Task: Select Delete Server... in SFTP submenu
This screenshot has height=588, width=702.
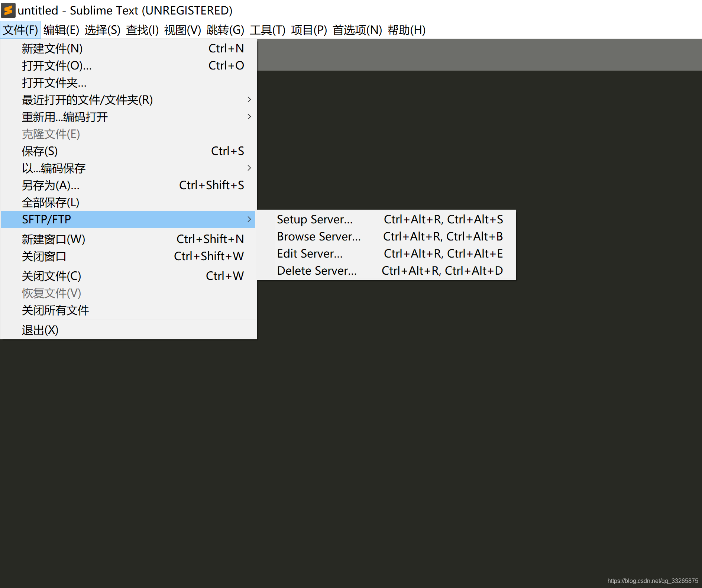Action: pyautogui.click(x=386, y=271)
